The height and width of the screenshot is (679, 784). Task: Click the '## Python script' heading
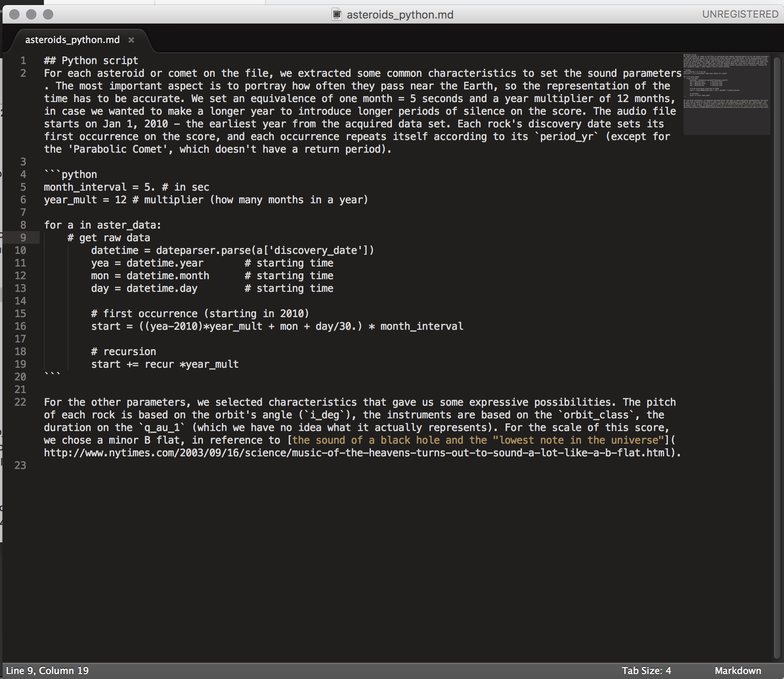[91, 61]
